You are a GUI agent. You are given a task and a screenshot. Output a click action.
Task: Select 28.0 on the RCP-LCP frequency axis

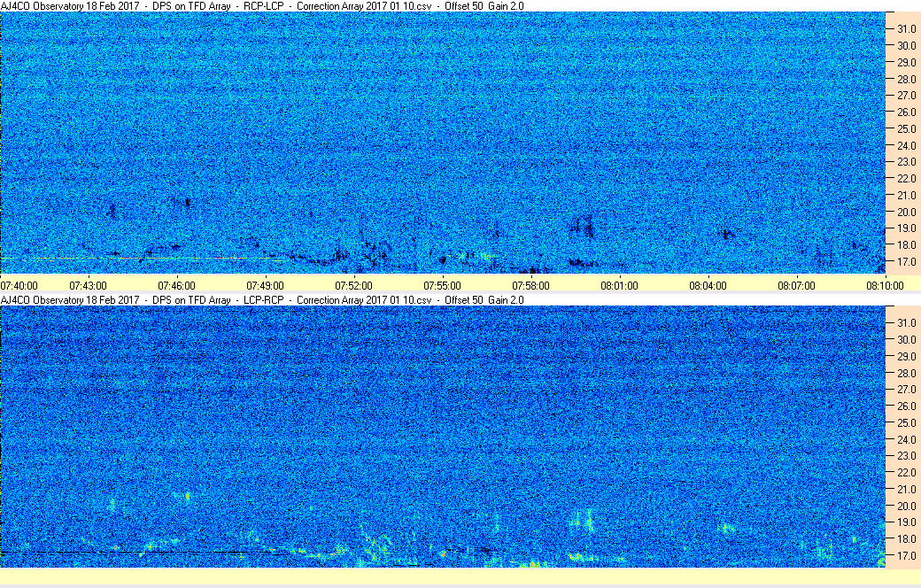coord(906,80)
